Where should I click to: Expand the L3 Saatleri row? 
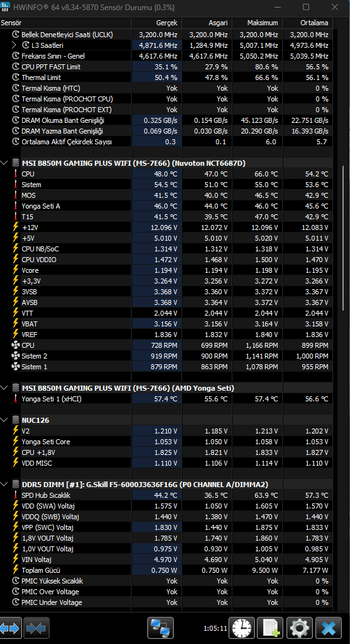pos(14,45)
